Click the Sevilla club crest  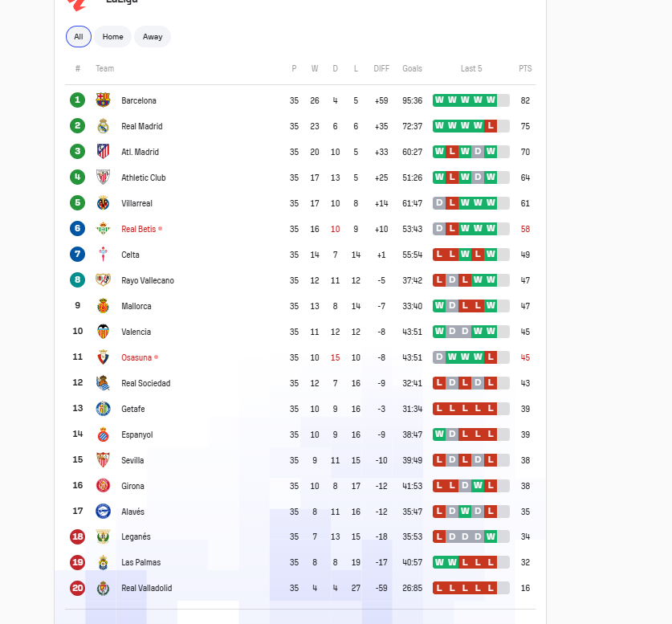(103, 460)
